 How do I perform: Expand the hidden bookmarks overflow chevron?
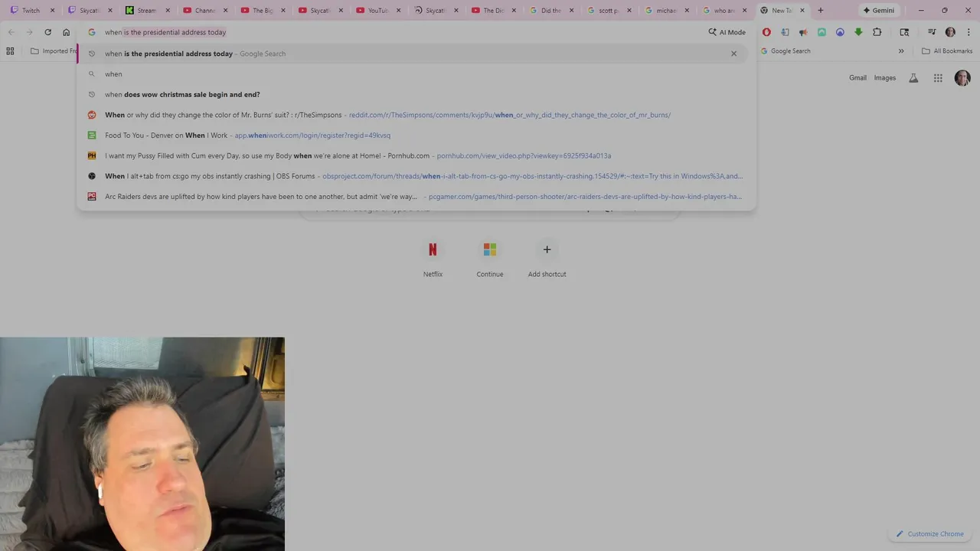[901, 51]
